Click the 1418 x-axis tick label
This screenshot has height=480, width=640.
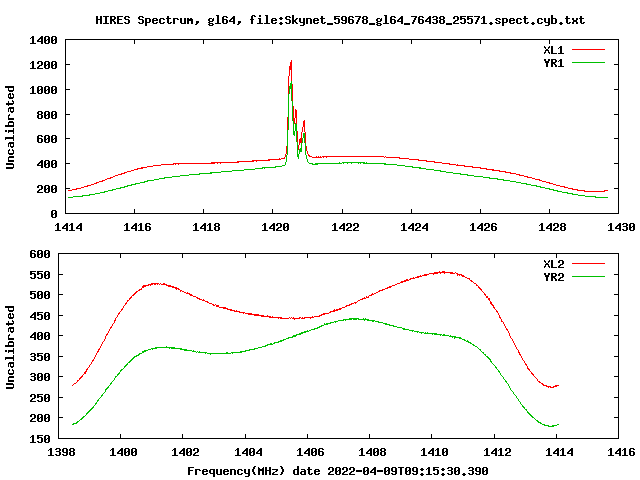(206, 227)
